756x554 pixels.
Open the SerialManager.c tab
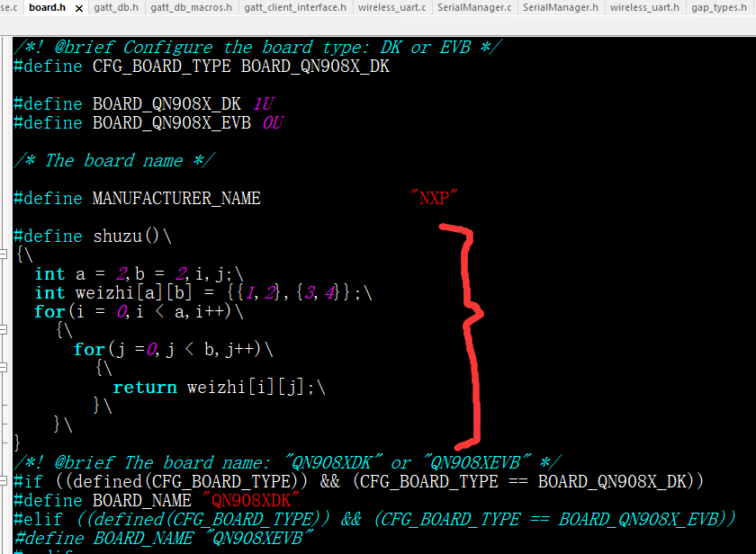(x=474, y=8)
